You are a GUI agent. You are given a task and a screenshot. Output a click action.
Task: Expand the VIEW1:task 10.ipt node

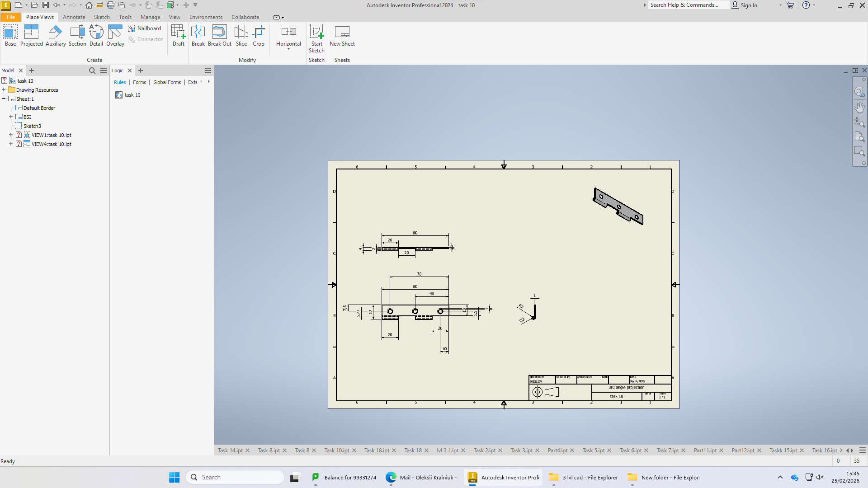[11, 135]
